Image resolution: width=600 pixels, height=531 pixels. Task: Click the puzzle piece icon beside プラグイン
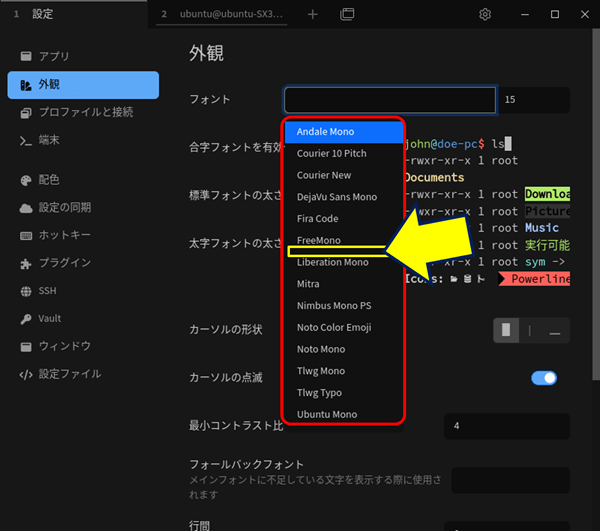click(x=26, y=264)
